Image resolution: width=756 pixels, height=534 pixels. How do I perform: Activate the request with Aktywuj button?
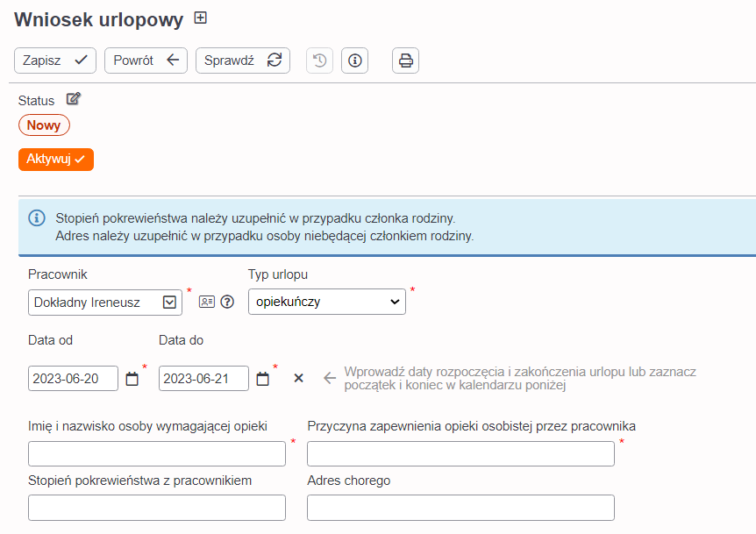click(56, 160)
